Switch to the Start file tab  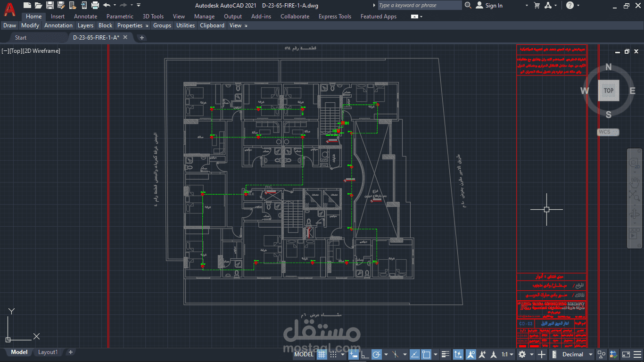point(21,38)
